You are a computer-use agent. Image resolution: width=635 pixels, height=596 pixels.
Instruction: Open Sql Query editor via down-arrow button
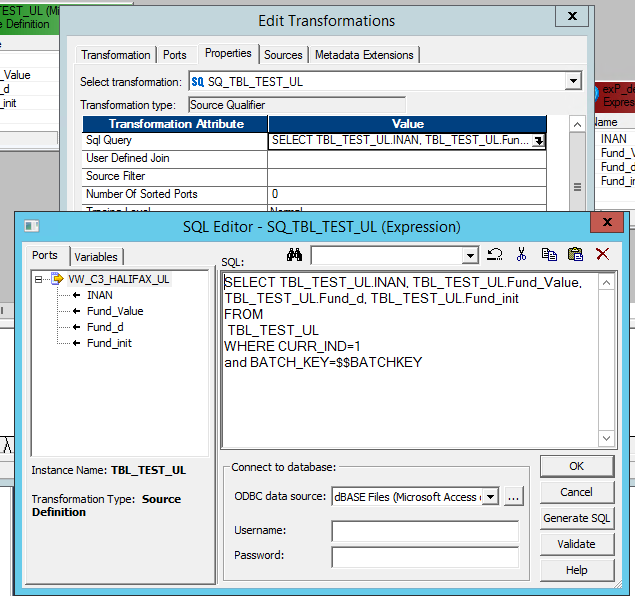[538, 141]
